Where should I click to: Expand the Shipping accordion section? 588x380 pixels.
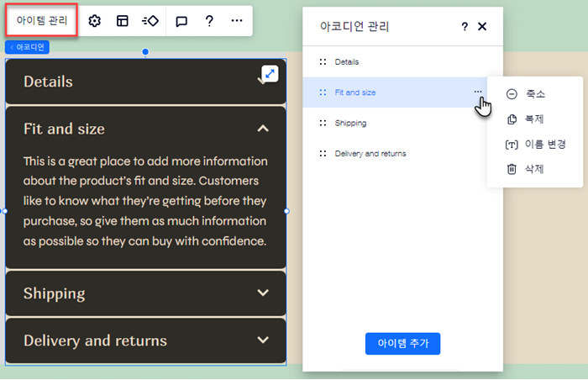(x=263, y=293)
